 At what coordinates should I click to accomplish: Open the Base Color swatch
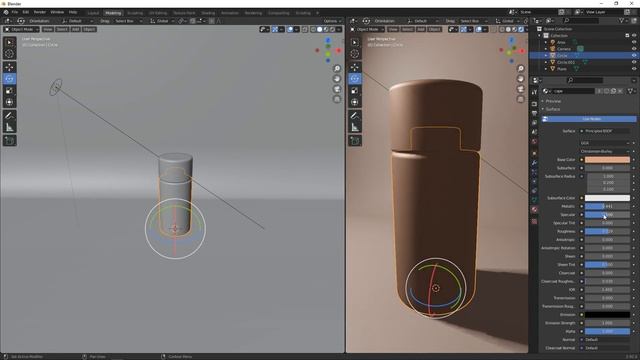point(607,160)
